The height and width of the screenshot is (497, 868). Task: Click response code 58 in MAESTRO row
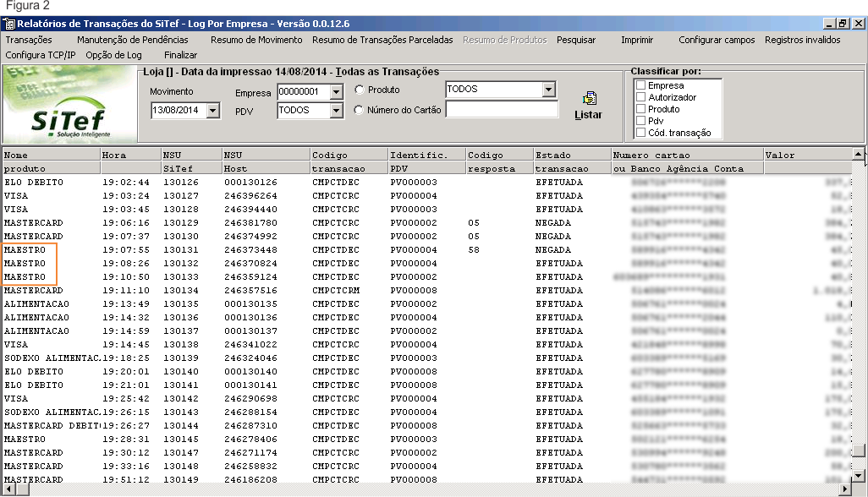pyautogui.click(x=473, y=250)
